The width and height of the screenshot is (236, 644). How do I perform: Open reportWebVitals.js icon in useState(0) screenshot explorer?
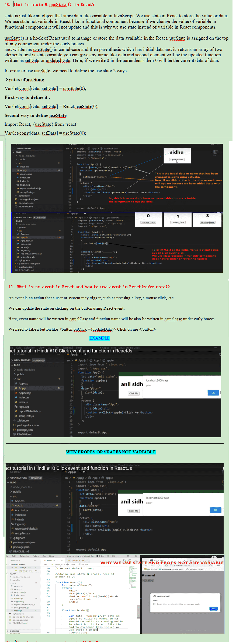(18, 254)
